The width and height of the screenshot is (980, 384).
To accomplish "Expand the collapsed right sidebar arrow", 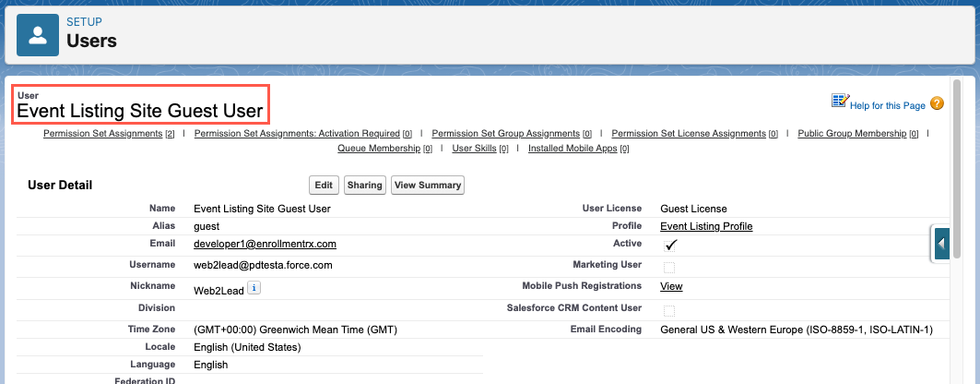I will (941, 244).
